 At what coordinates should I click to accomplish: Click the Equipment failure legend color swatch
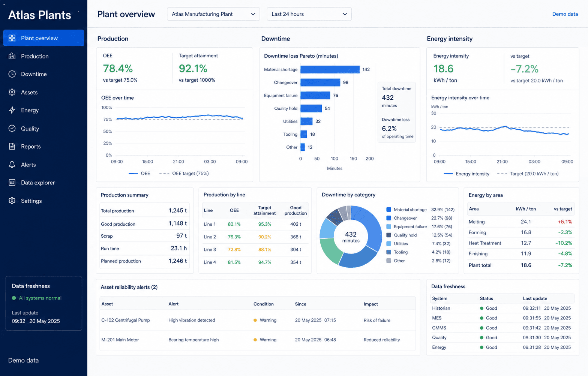pyautogui.click(x=389, y=226)
